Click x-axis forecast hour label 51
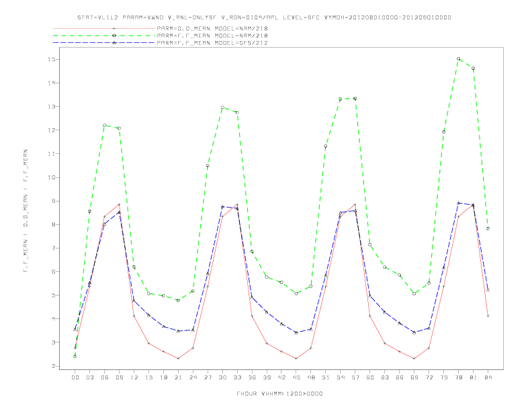This screenshot has width=532, height=411. (x=326, y=377)
